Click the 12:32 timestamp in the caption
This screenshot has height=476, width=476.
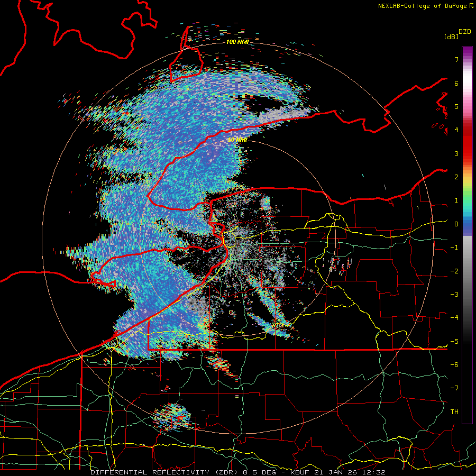(x=373, y=472)
